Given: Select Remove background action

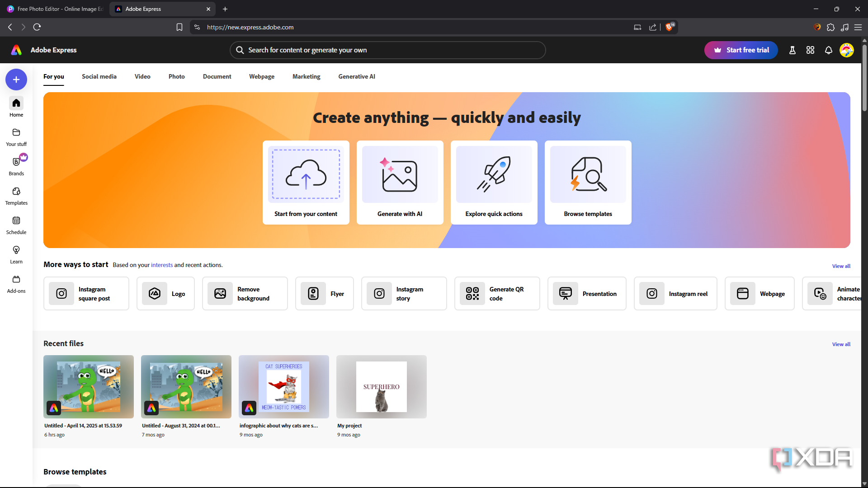Looking at the screenshot, I should click(245, 294).
